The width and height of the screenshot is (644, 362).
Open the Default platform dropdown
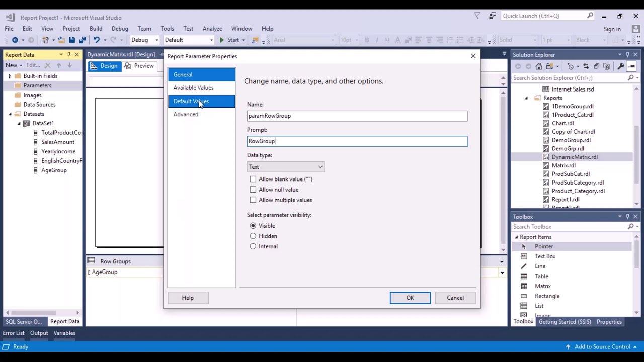click(189, 40)
